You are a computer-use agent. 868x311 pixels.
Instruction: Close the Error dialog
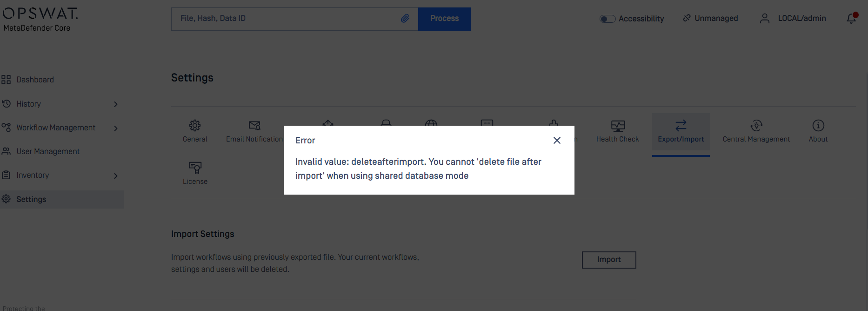tap(557, 140)
